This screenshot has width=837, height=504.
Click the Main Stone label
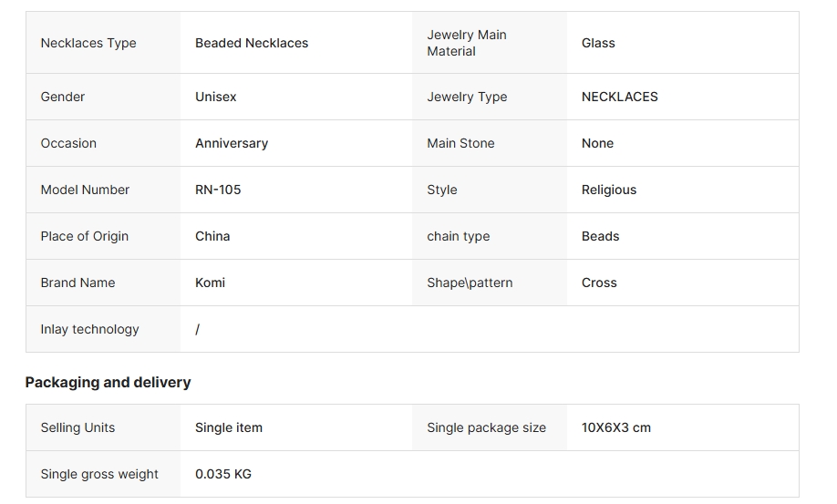(x=460, y=143)
